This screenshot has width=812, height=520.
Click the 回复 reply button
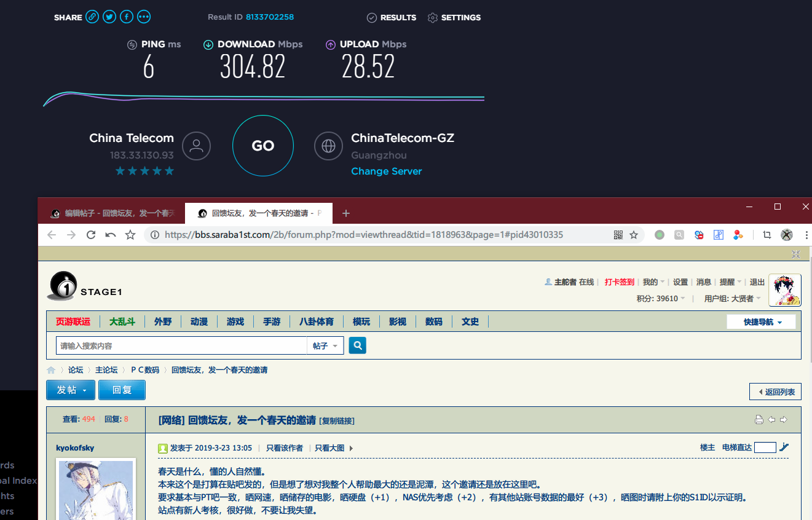tap(122, 390)
